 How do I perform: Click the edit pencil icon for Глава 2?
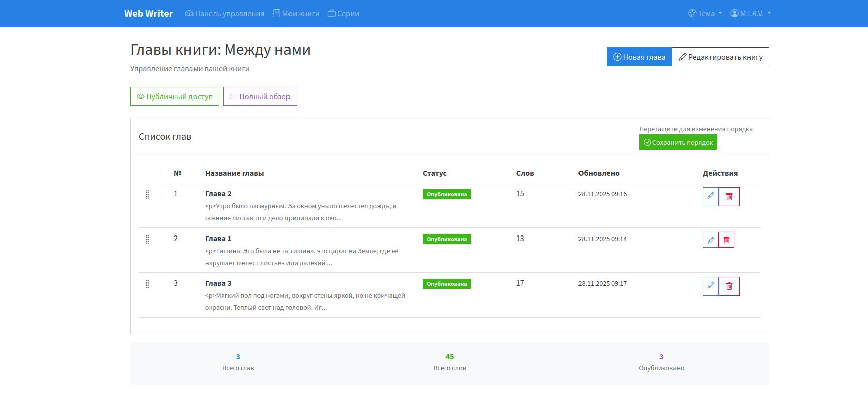(x=710, y=196)
